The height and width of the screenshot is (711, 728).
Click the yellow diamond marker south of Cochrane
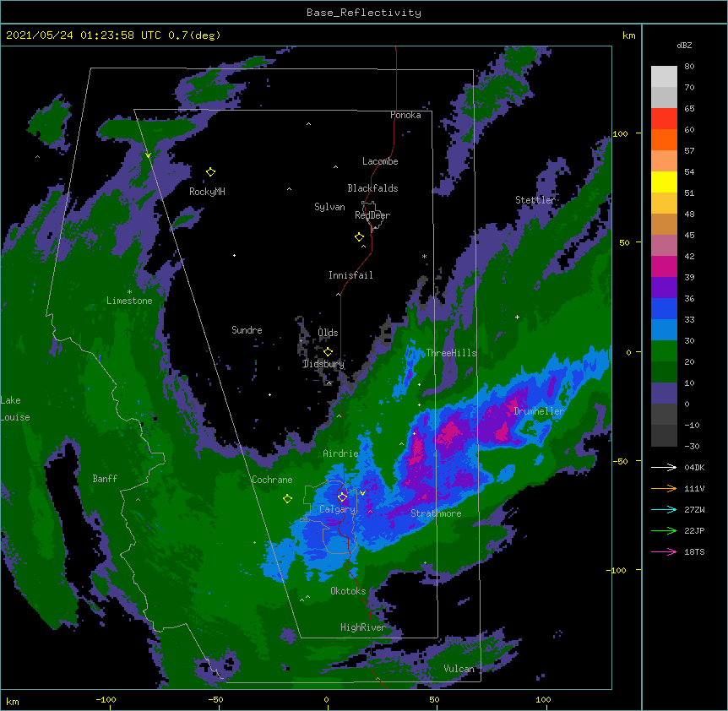287,499
